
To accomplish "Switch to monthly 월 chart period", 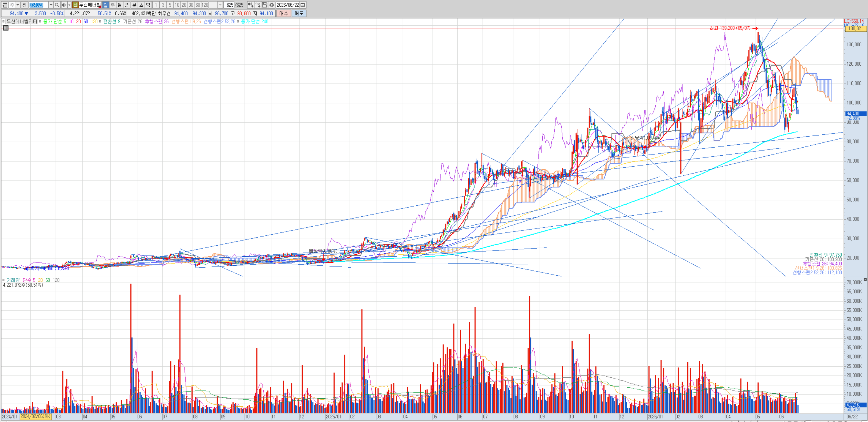I will click(120, 5).
